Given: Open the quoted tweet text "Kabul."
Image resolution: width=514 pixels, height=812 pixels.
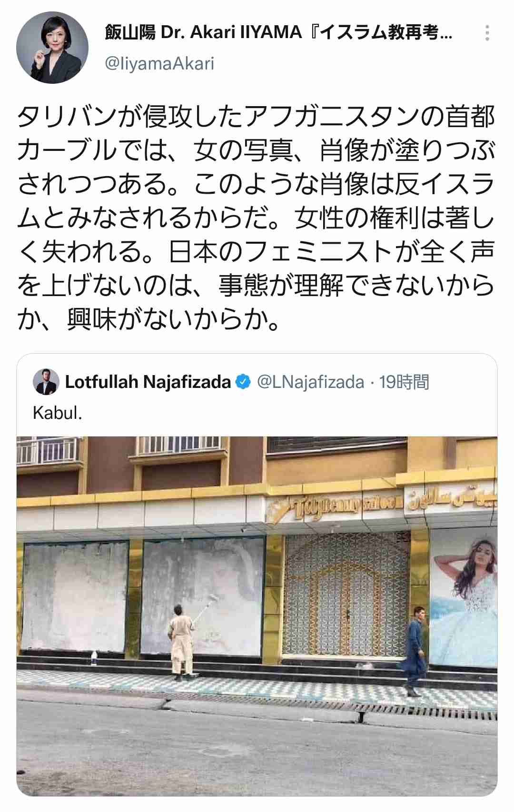Looking at the screenshot, I should [57, 413].
